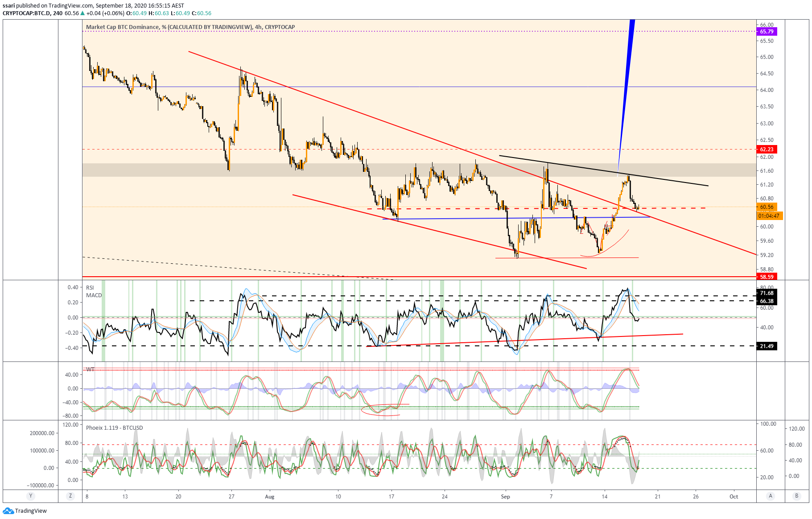Select the MACD indicator label
The width and height of the screenshot is (812, 519).
[94, 295]
